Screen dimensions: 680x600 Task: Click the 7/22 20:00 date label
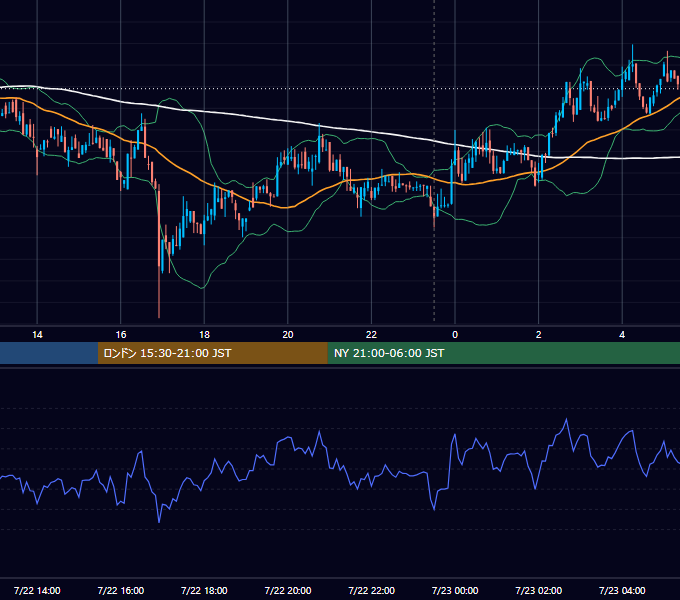click(x=288, y=590)
